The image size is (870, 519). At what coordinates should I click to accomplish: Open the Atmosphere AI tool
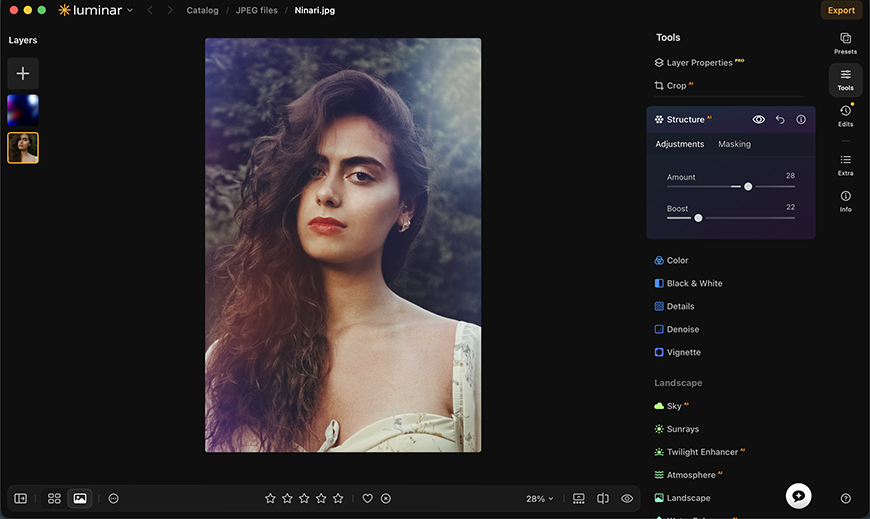click(x=688, y=475)
